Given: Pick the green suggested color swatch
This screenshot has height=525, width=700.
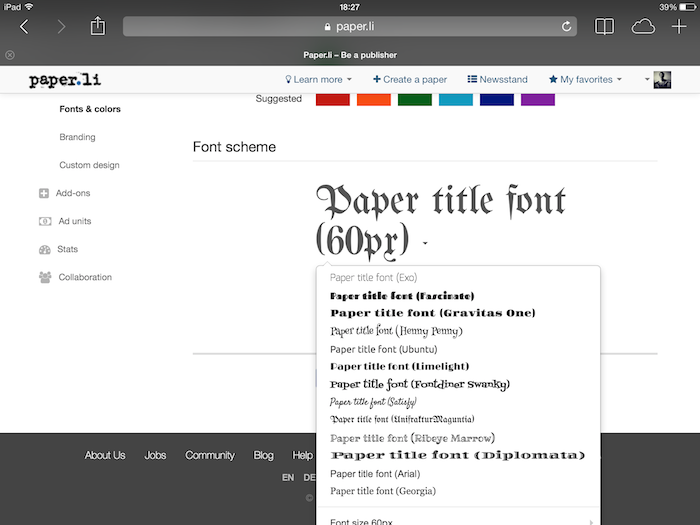Looking at the screenshot, I should pos(415,100).
